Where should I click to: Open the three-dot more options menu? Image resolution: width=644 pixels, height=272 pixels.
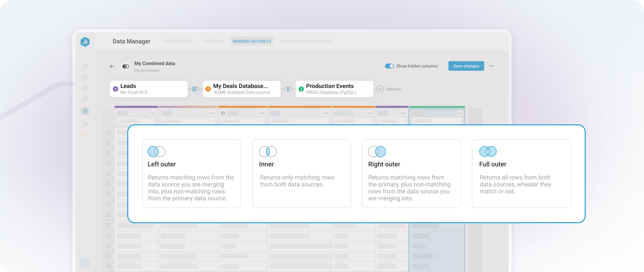coord(491,66)
